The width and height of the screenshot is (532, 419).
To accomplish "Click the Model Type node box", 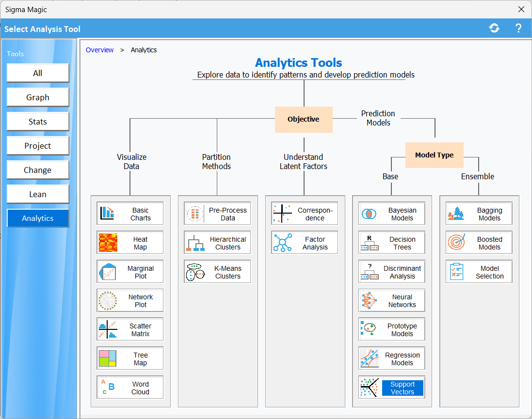I will [434, 155].
